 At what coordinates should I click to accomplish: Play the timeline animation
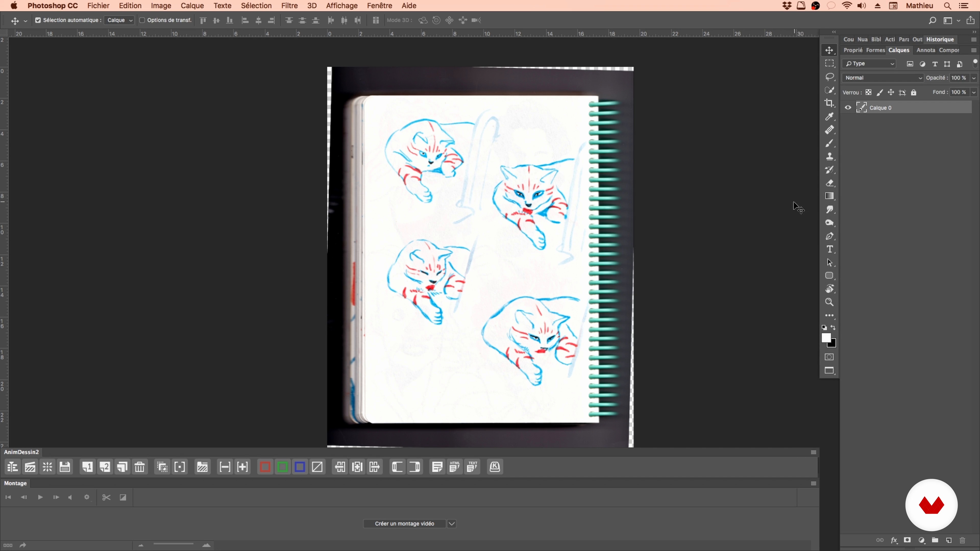coord(40,497)
